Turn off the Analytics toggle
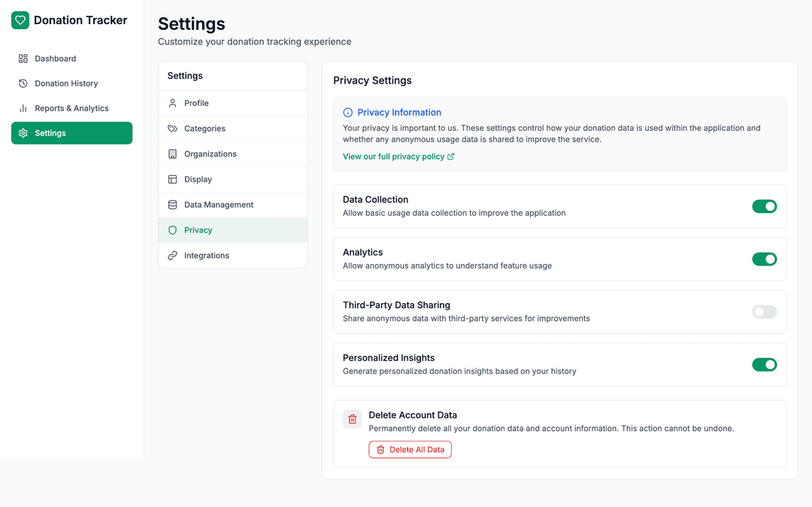812x507 pixels. 764,259
